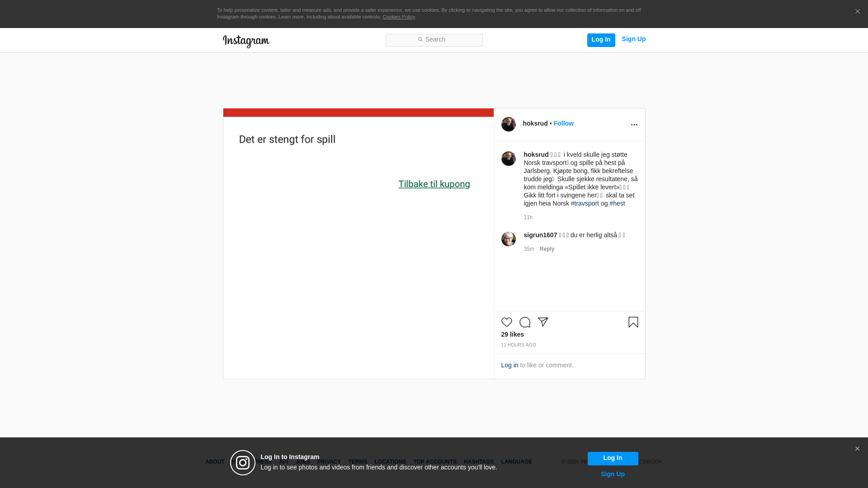Click the heart like icon

tap(506, 322)
